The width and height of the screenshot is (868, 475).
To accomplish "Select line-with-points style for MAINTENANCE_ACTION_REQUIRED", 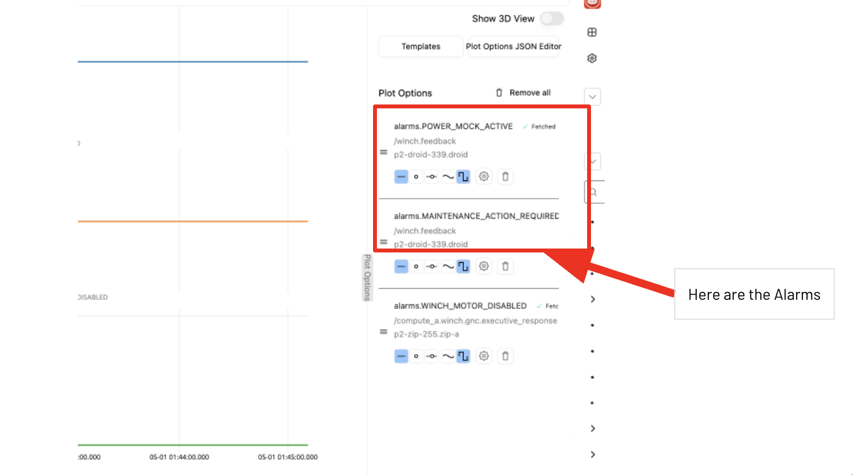I will (x=432, y=266).
